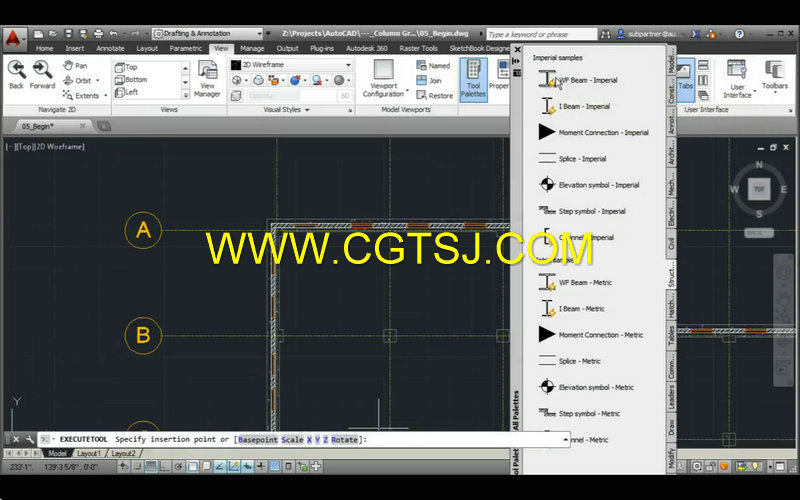This screenshot has width=800, height=500.
Task: Expand the Orbit tool dropdown arrow
Action: pyautogui.click(x=97, y=81)
